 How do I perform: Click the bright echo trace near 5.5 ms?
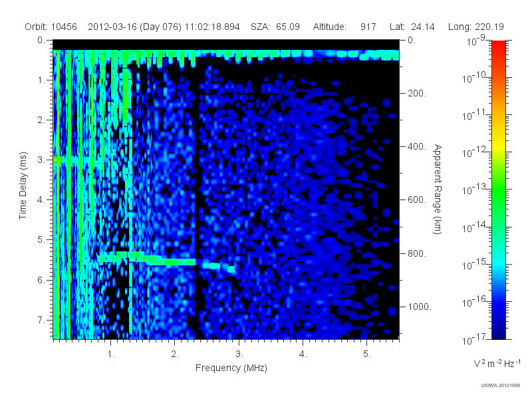166,261
